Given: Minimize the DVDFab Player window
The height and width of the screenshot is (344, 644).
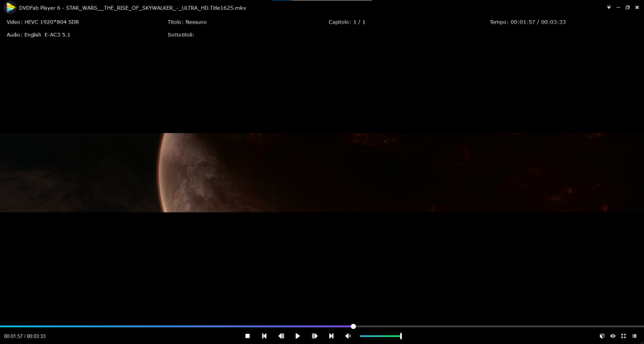Looking at the screenshot, I should 618,7.
